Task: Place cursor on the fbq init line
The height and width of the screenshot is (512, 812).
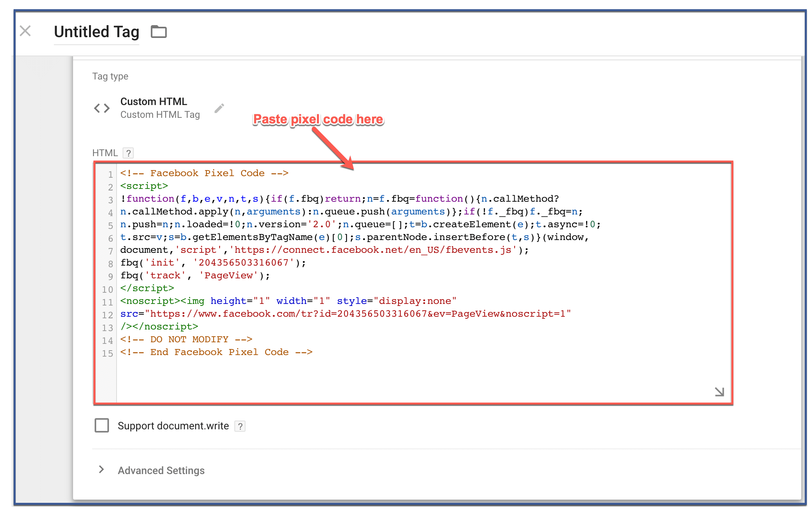Action: tap(213, 263)
